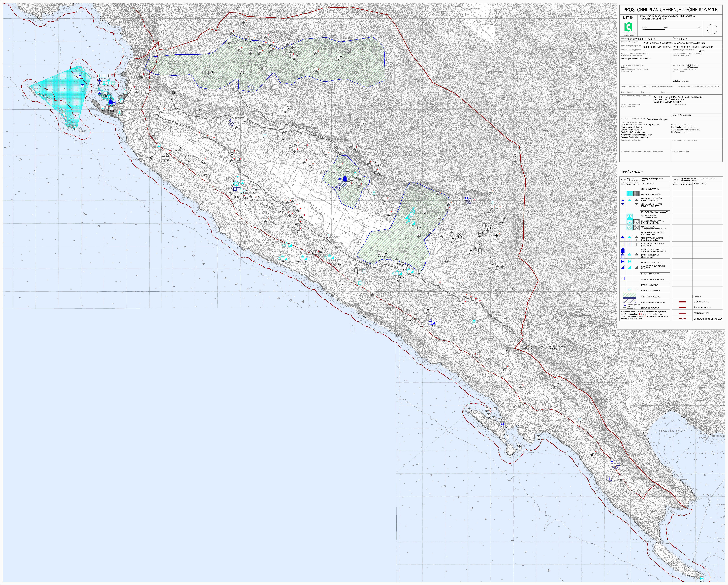Click cyan small sacral building cross symbol
728x585 pixels.
tap(630, 245)
